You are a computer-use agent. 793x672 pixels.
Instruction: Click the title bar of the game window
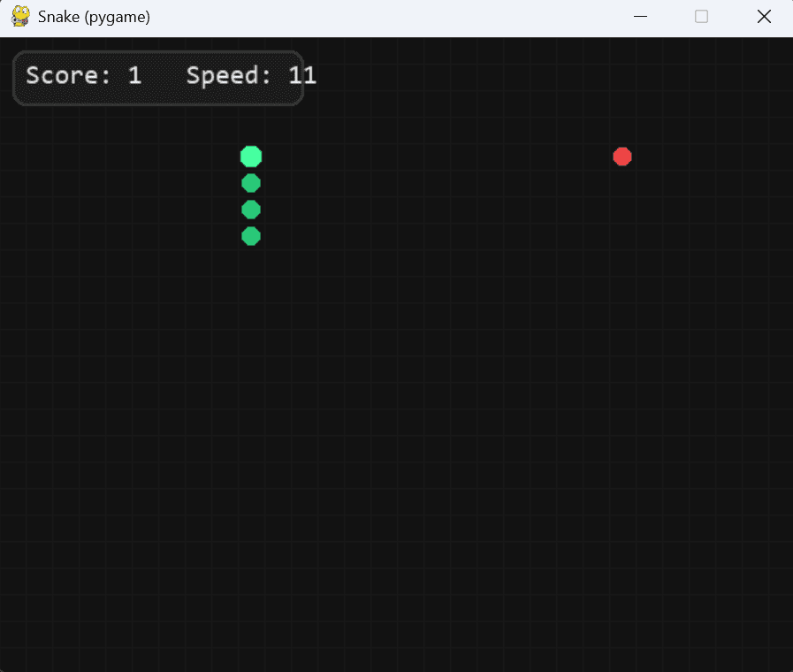coord(398,16)
